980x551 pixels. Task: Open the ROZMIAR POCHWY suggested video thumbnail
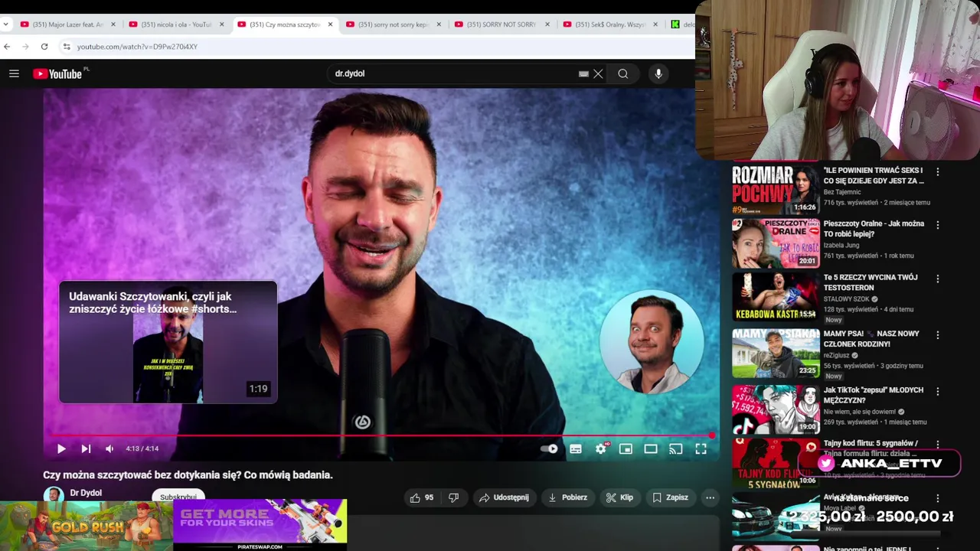pyautogui.click(x=776, y=189)
